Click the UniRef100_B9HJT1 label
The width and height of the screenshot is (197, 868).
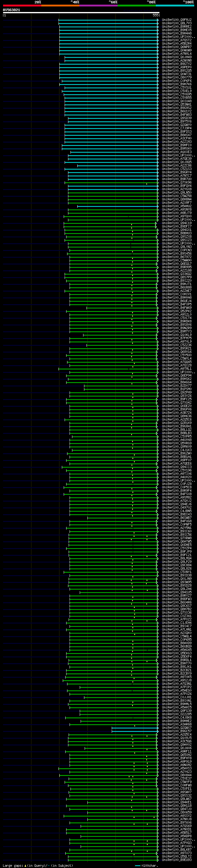(177, 284)
